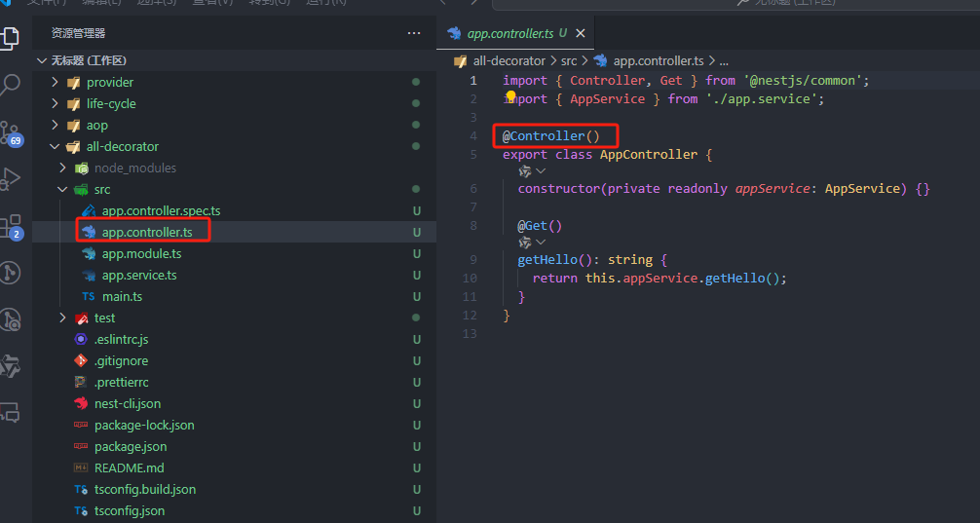Viewport: 980px width, 523px height.
Task: Open .gitignore file
Action: (x=121, y=361)
